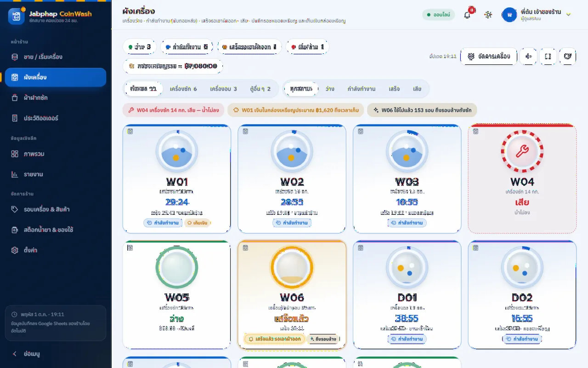The width and height of the screenshot is (588, 368).
Task: Select ผังเครื่อง in the sidebar
Action: click(x=56, y=77)
